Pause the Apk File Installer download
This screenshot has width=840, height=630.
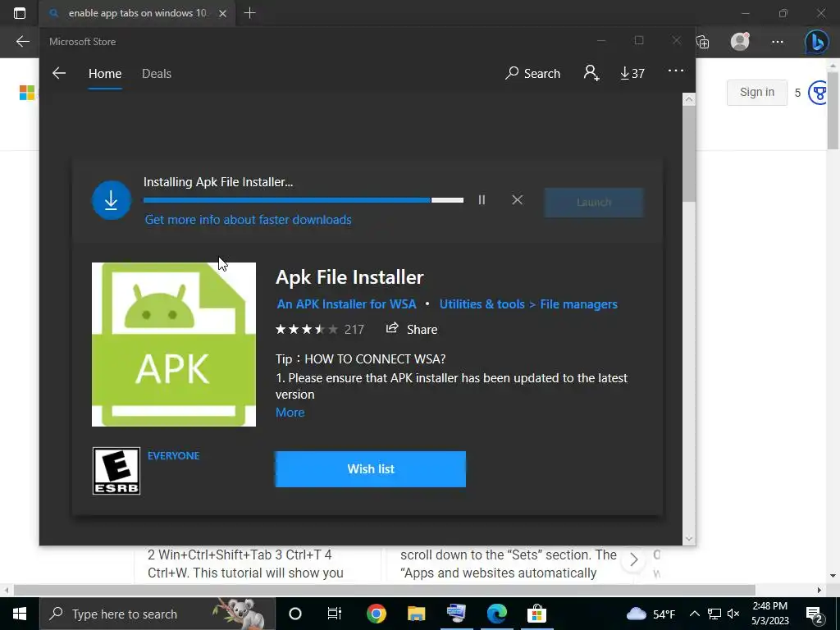pyautogui.click(x=482, y=200)
